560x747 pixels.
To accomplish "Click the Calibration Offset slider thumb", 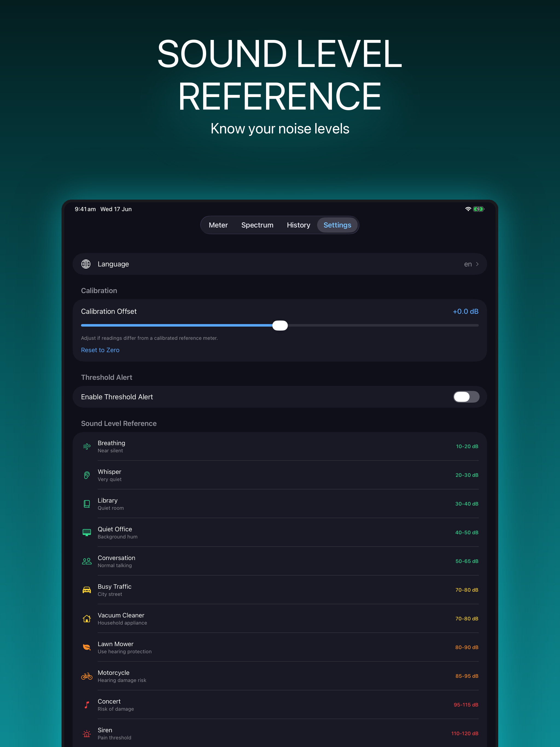I will [x=280, y=326].
